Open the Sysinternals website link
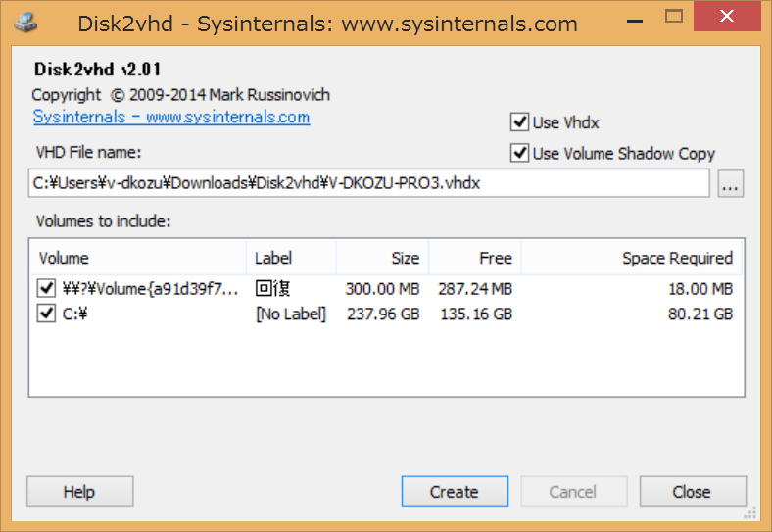This screenshot has height=532, width=772. coord(171,118)
